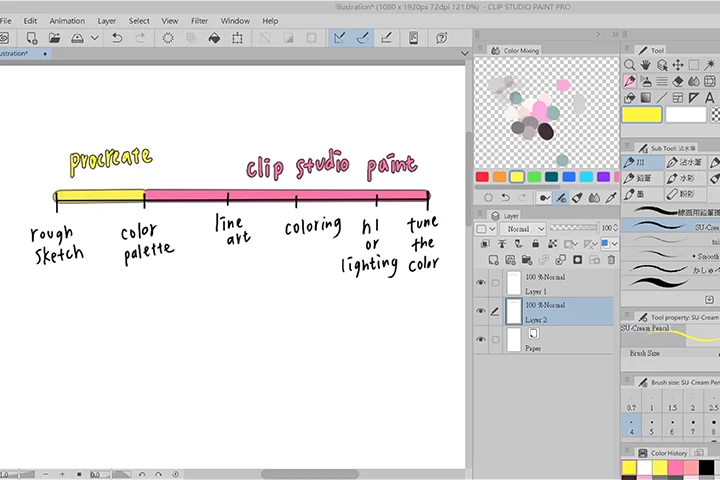This screenshot has width=720, height=480.
Task: Switch to the 粉彩 sub tool group
Action: (686, 194)
